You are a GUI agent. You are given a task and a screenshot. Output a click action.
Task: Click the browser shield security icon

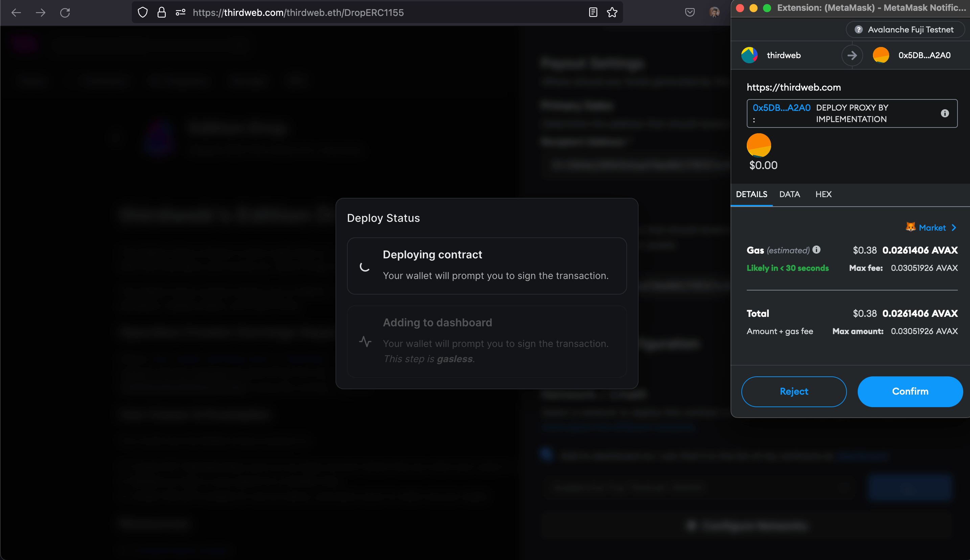[145, 12]
